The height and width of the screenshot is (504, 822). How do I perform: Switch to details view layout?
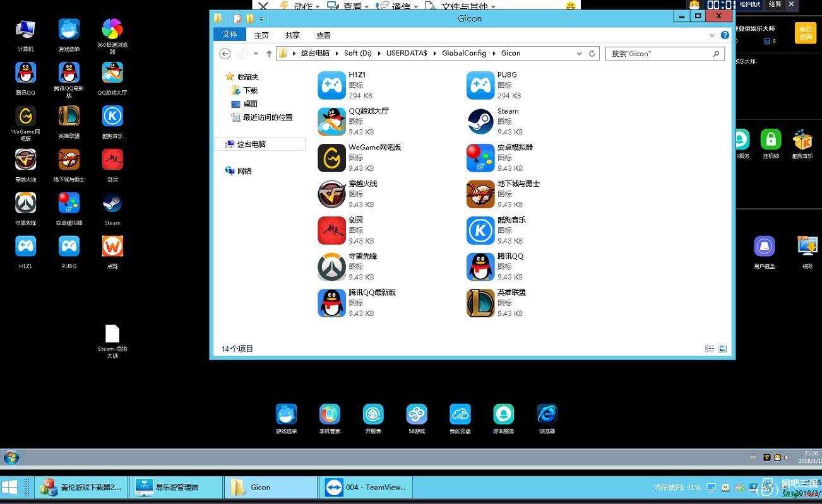[710, 349]
